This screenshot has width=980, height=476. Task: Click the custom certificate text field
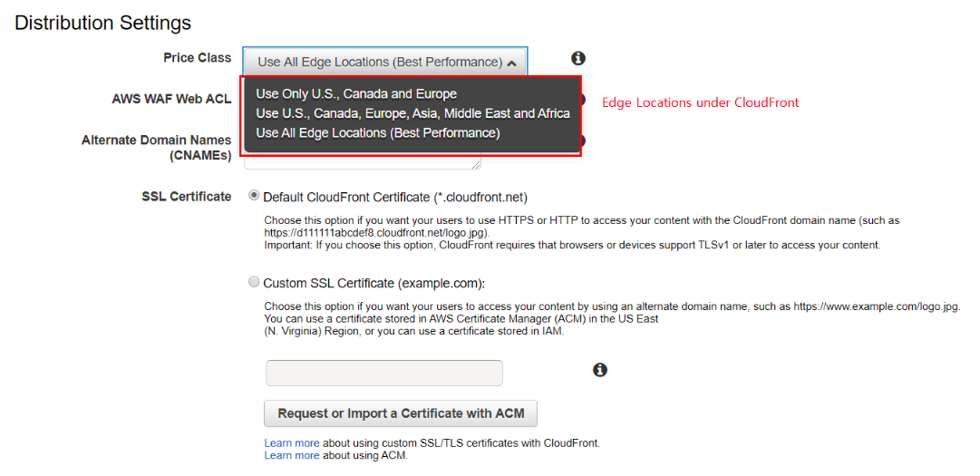point(383,373)
